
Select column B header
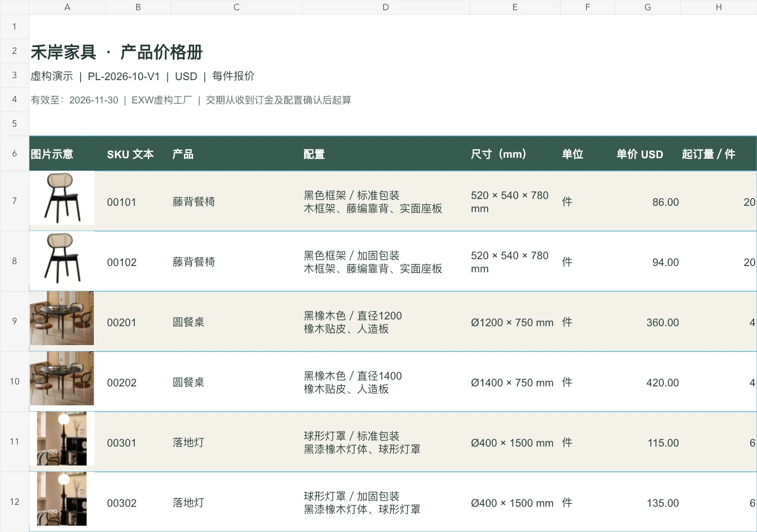coord(138,7)
